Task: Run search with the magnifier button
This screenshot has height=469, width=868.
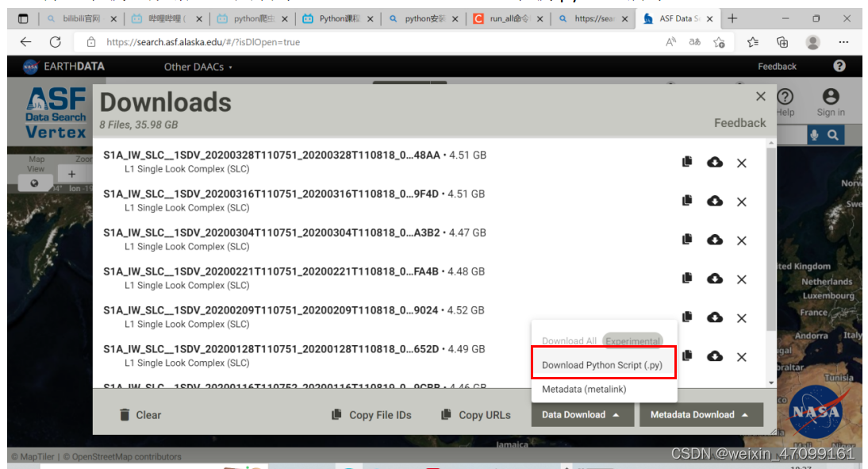Action: pos(833,135)
